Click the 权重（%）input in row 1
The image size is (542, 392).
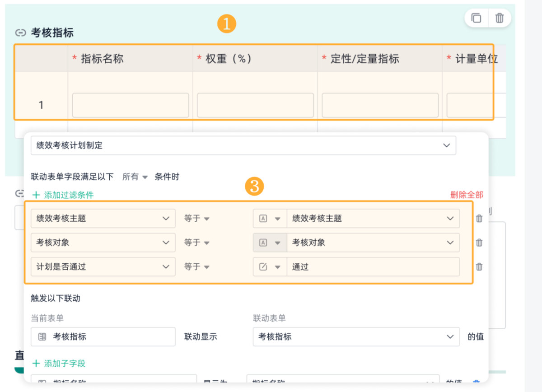pos(255,105)
